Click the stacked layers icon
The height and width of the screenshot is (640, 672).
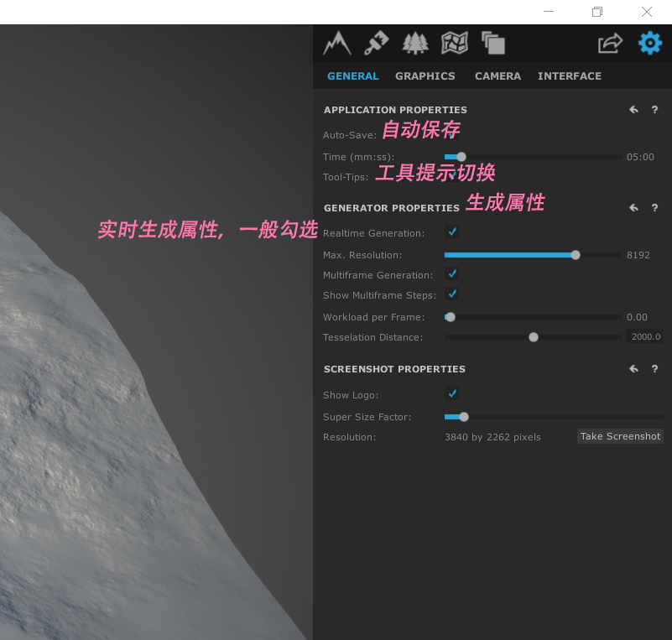[492, 43]
